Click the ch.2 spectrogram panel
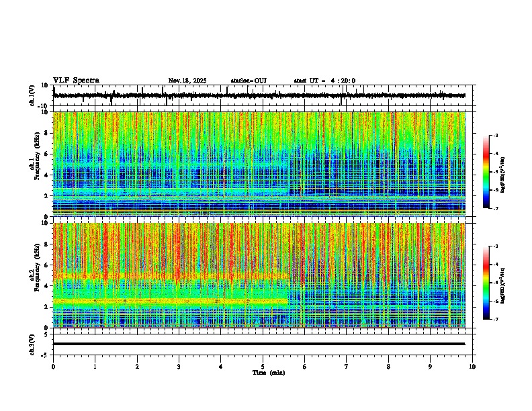The width and height of the screenshot is (532, 411). (259, 275)
